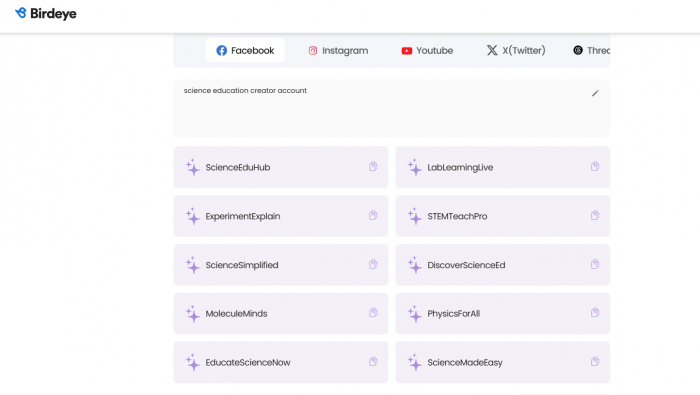The image size is (700, 395).
Task: Copy the ScienceEduHub username
Action: coord(373,167)
